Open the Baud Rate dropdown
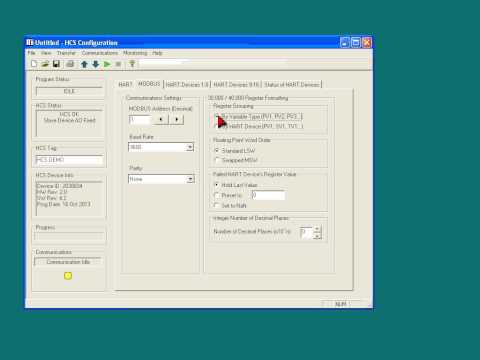 click(190, 147)
